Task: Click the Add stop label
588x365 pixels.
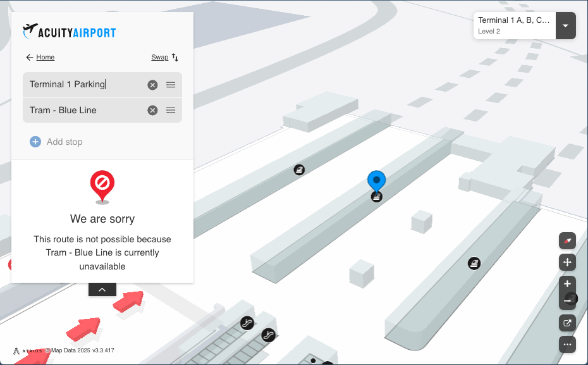Action: (x=64, y=142)
